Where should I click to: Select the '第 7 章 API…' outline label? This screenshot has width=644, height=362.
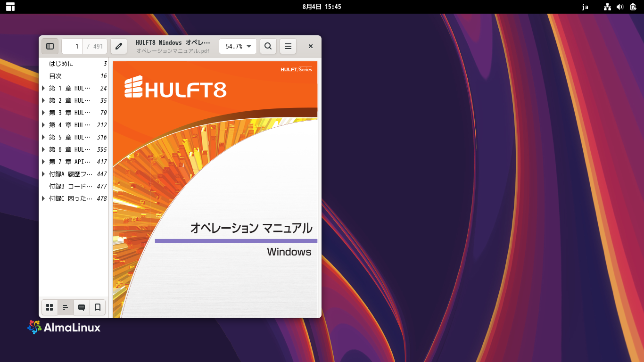click(70, 162)
